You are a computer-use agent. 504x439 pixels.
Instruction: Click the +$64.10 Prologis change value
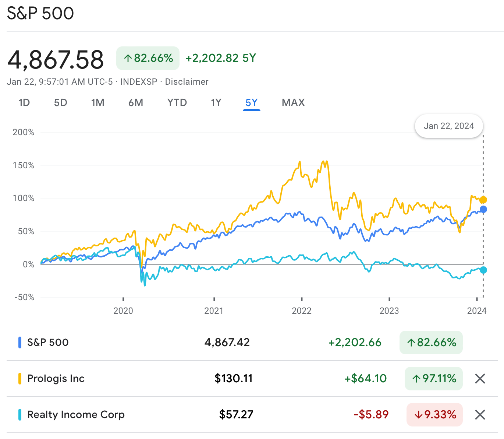366,379
